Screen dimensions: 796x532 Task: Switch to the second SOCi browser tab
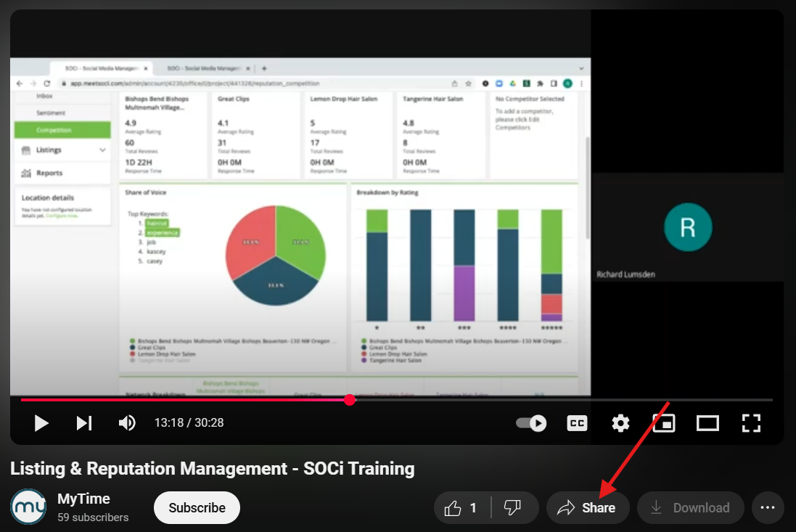click(x=205, y=68)
